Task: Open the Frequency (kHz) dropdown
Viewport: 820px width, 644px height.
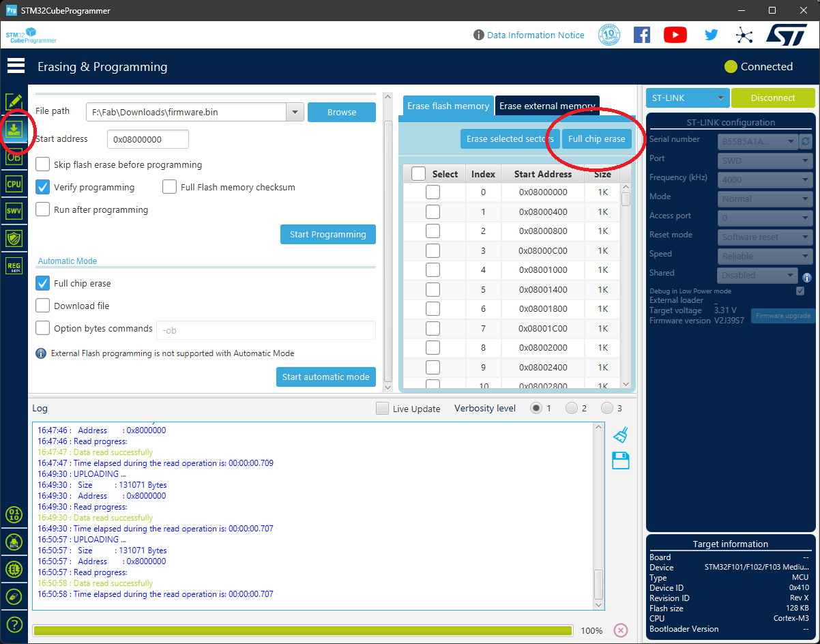Action: [x=765, y=179]
